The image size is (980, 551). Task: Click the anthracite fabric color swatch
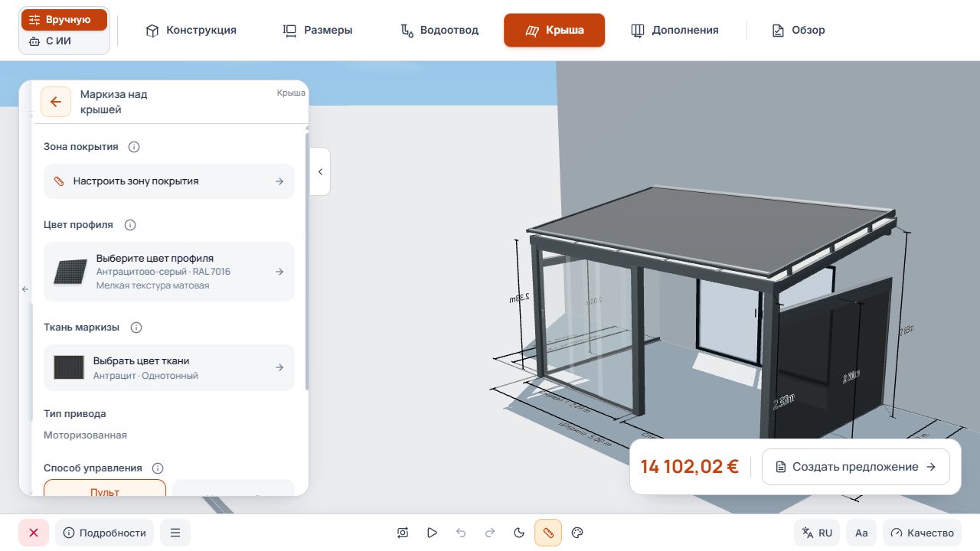69,367
